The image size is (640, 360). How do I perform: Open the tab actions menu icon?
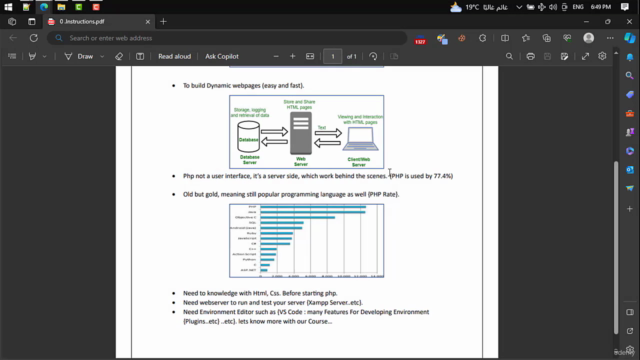31,22
